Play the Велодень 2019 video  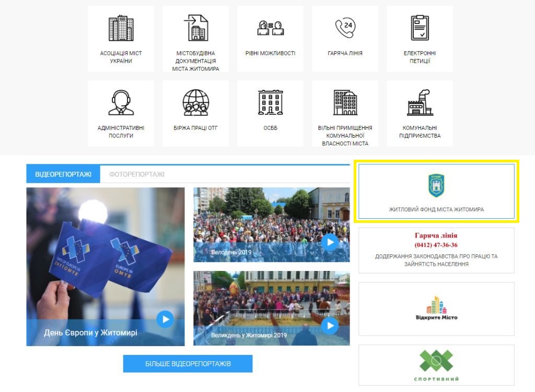click(330, 242)
